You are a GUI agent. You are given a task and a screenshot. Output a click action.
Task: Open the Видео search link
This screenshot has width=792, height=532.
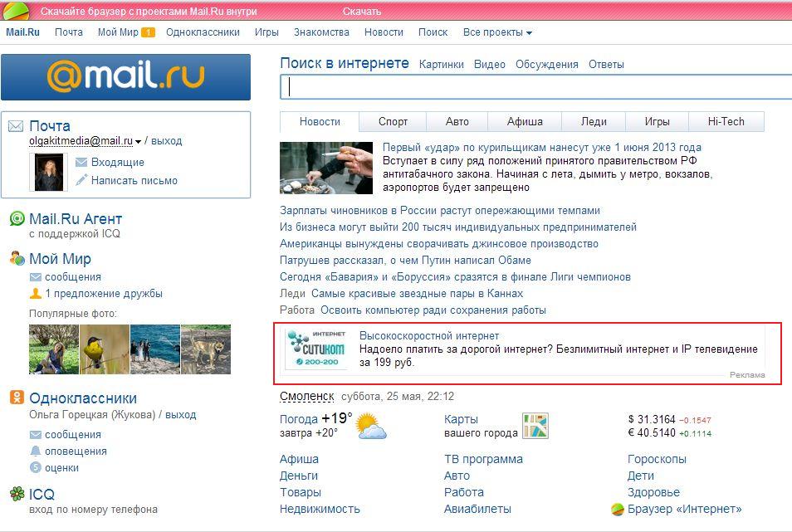pyautogui.click(x=490, y=65)
